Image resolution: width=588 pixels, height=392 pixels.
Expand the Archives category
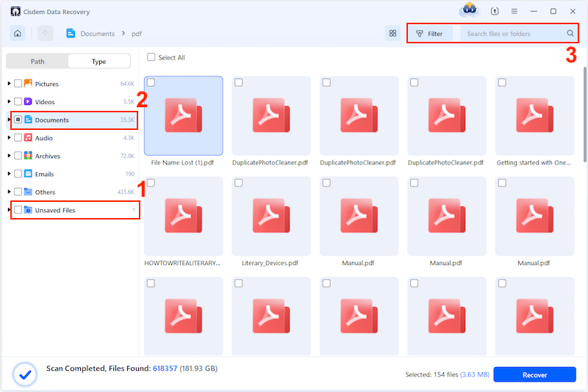click(x=9, y=156)
